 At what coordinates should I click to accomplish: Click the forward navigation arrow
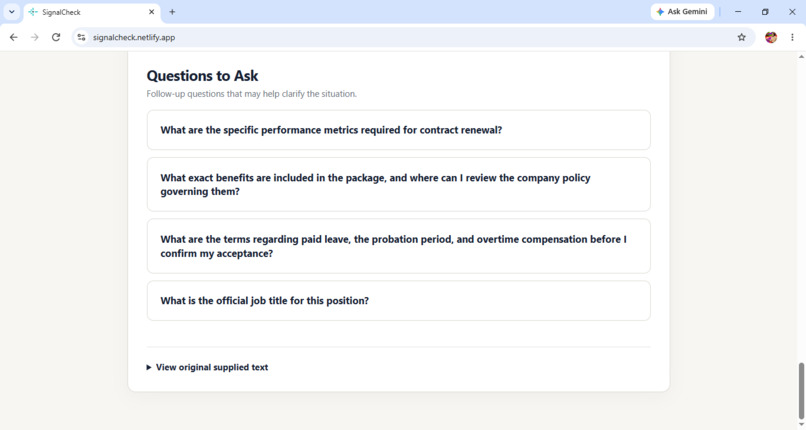(x=34, y=37)
